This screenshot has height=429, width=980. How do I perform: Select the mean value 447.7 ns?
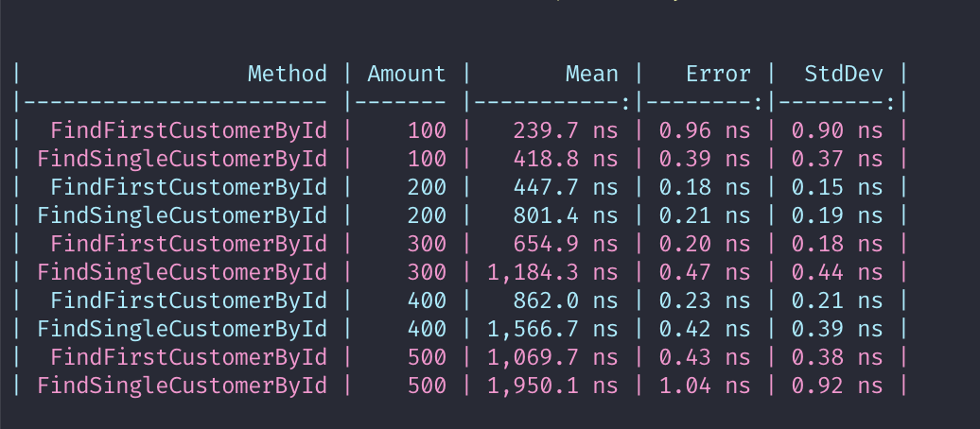pyautogui.click(x=566, y=187)
